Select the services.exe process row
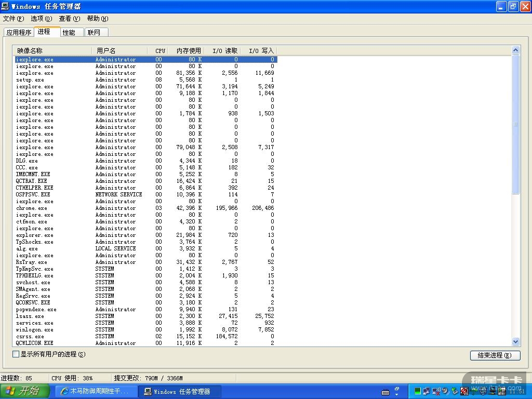The height and width of the screenshot is (399, 532). pos(146,323)
